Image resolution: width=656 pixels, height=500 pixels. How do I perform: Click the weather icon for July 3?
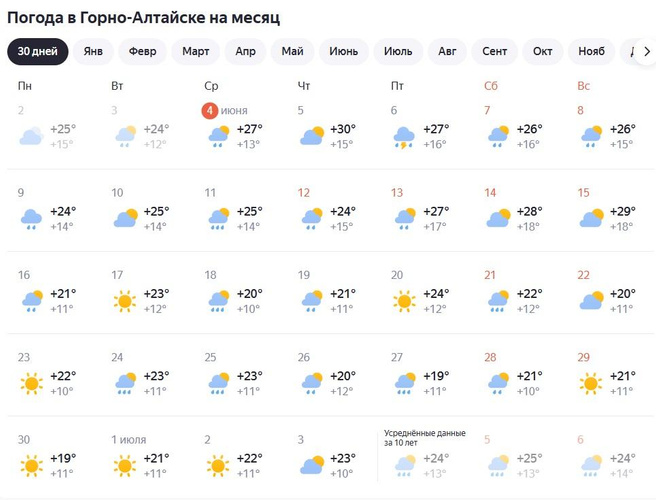pyautogui.click(x=312, y=464)
